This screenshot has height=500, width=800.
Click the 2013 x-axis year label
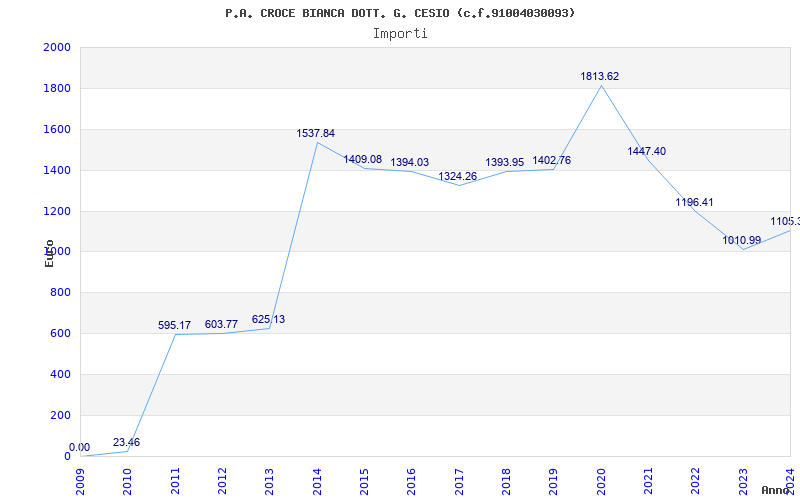click(x=269, y=481)
